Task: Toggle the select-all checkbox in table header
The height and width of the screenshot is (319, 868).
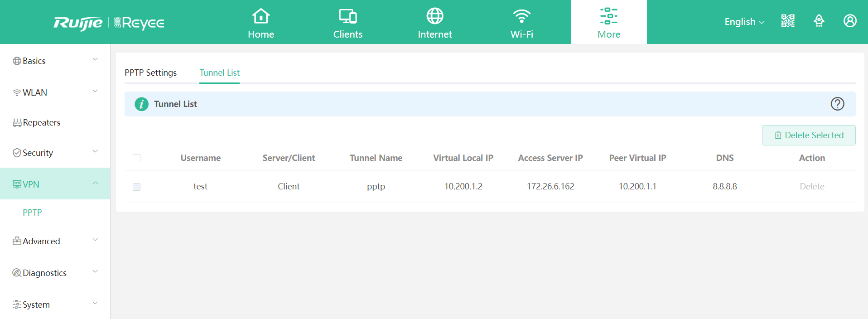Action: click(136, 158)
